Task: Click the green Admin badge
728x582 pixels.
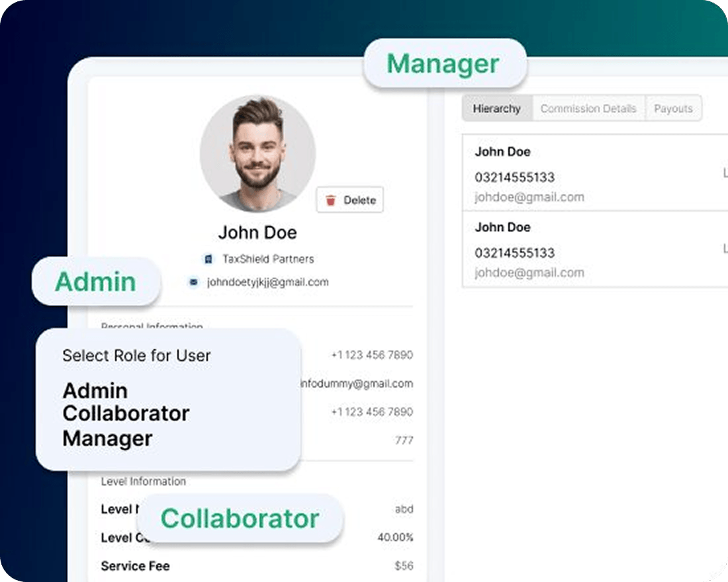Action: pyautogui.click(x=96, y=281)
